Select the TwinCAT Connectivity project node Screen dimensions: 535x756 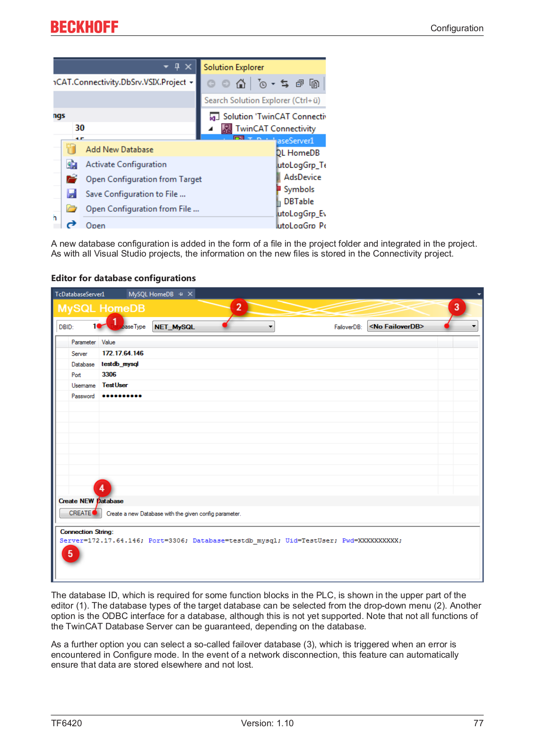point(276,129)
